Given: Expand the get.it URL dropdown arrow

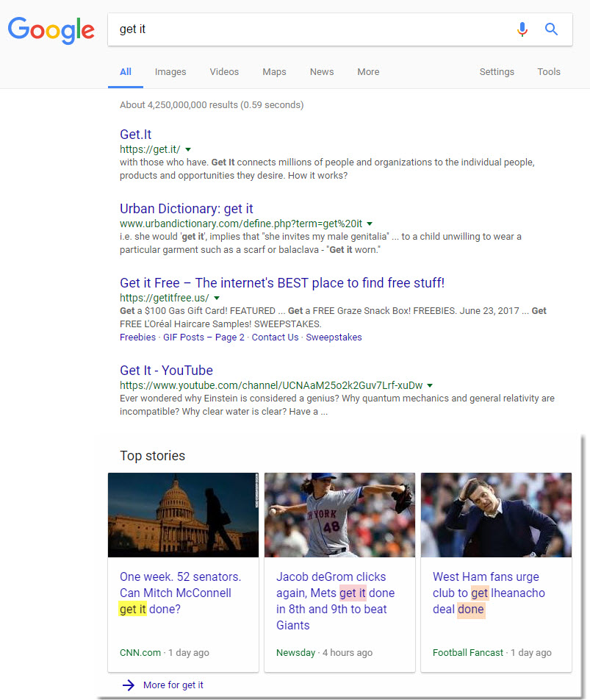Looking at the screenshot, I should tap(188, 149).
